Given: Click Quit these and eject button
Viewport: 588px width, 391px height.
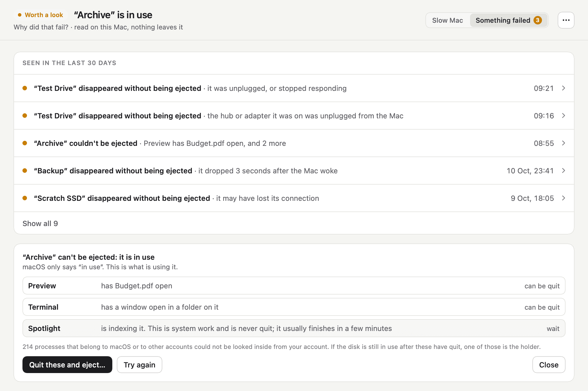Looking at the screenshot, I should [67, 365].
